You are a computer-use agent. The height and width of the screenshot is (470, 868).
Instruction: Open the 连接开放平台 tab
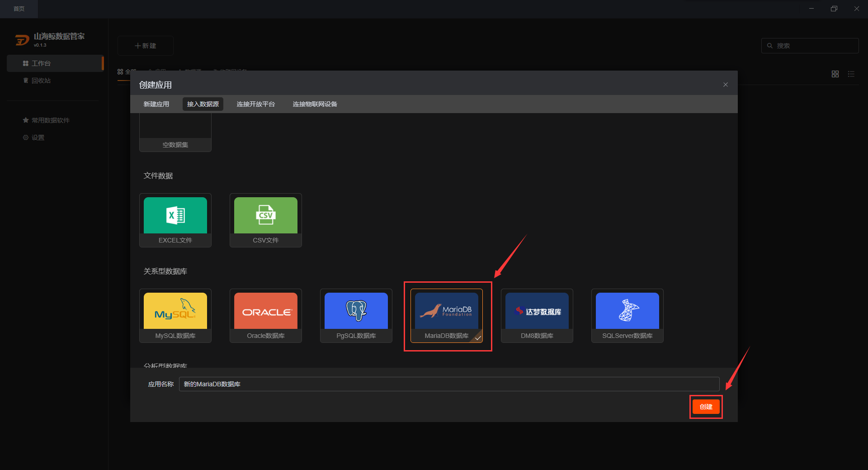click(x=256, y=104)
